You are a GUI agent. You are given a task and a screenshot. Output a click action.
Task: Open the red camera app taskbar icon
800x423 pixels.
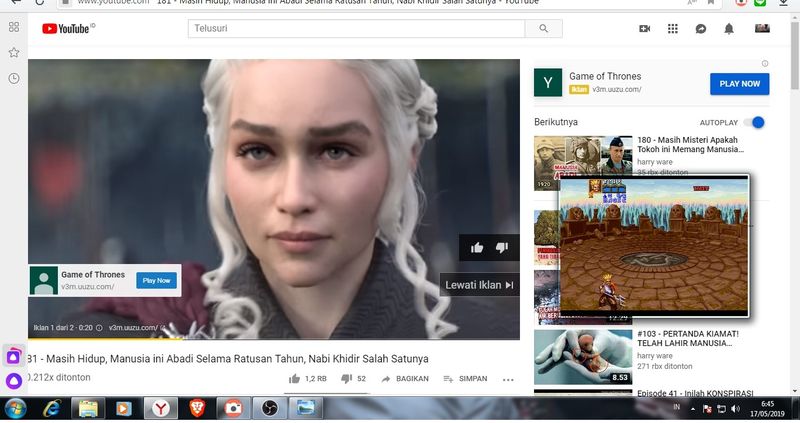pos(233,409)
